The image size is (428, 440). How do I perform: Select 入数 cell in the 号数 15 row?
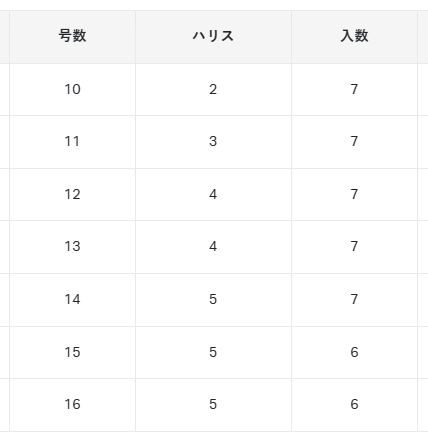(354, 352)
